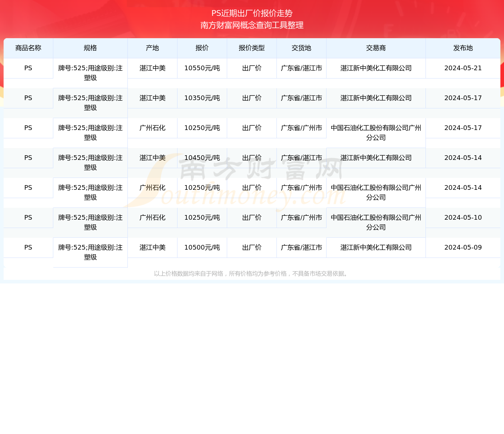Click the 产地 column header

(x=152, y=48)
